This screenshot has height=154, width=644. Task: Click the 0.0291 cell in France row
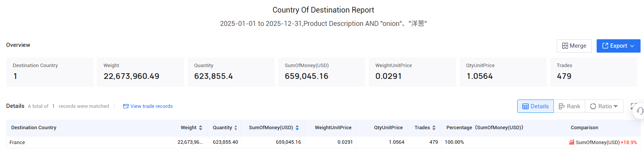click(330, 142)
